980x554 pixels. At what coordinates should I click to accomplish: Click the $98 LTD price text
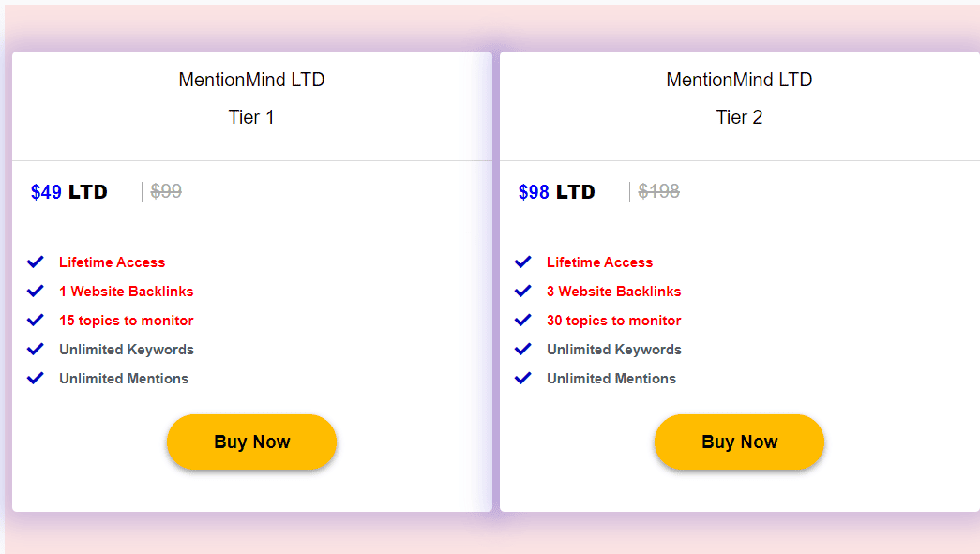point(557,191)
